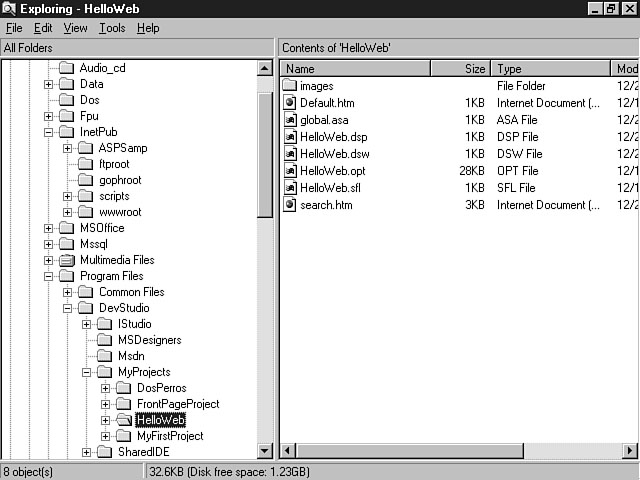Click the Default.htm file icon

(290, 103)
